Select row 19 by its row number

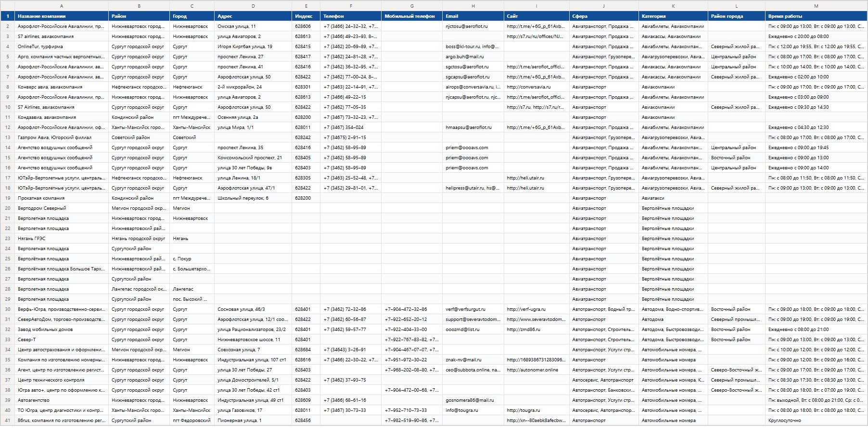[7, 198]
